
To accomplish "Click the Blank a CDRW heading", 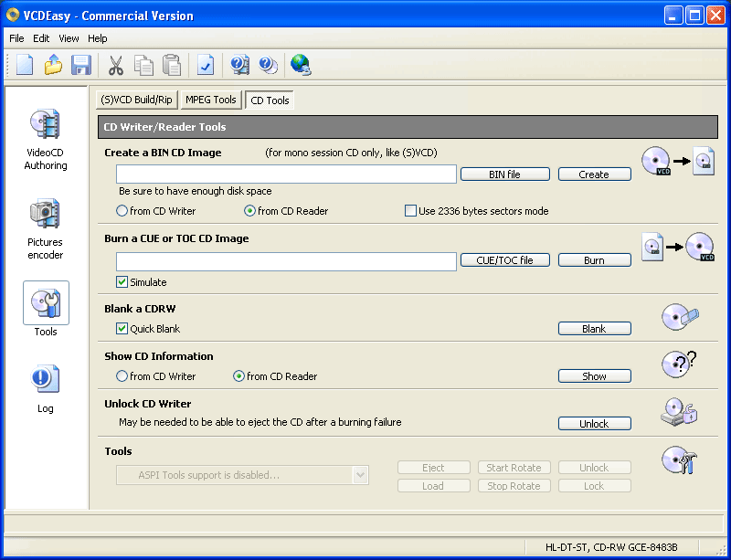I will [x=140, y=309].
